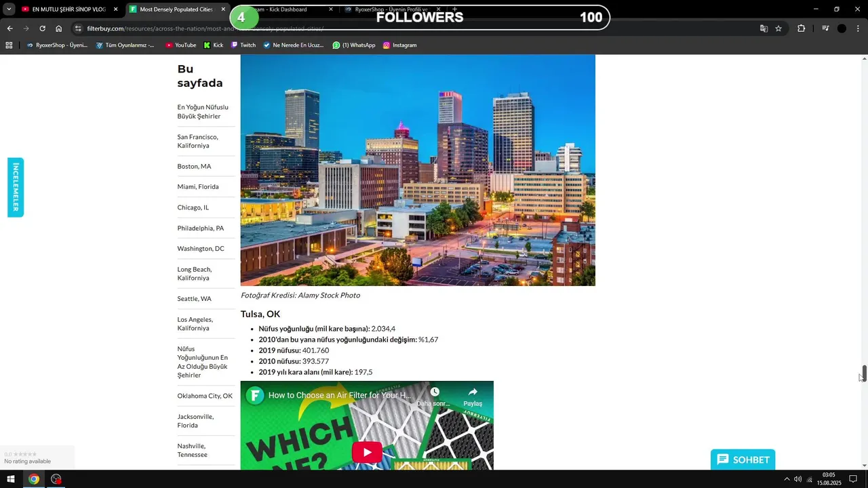Click the taskbar clock showing 03:05
Screen dimensions: 868x488
829,479
